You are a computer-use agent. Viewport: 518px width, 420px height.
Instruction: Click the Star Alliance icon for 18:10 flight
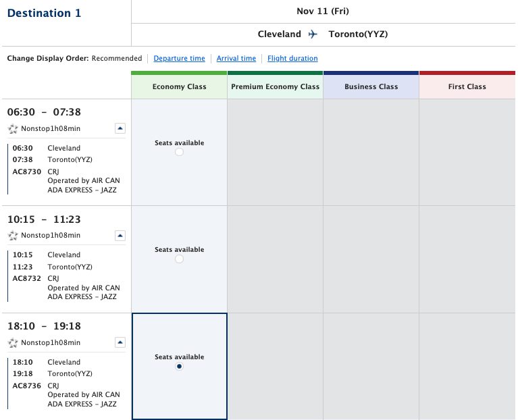point(12,343)
